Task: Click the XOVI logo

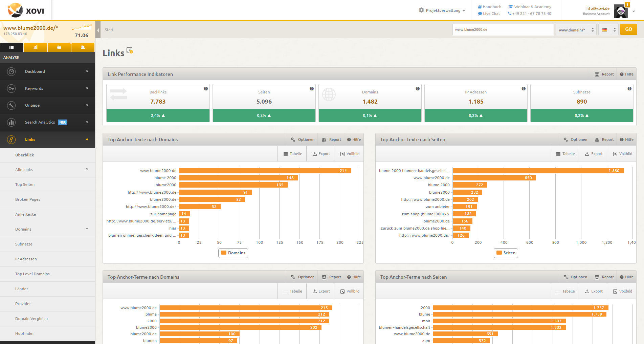Action: tap(26, 10)
